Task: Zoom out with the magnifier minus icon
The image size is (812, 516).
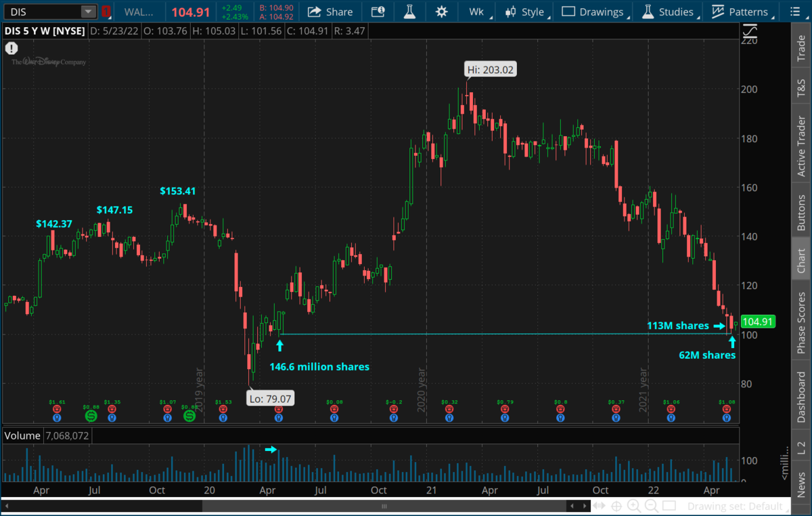Action: click(x=651, y=506)
